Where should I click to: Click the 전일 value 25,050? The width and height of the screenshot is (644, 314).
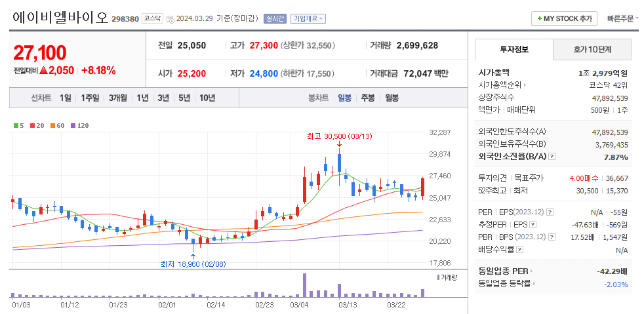click(191, 46)
